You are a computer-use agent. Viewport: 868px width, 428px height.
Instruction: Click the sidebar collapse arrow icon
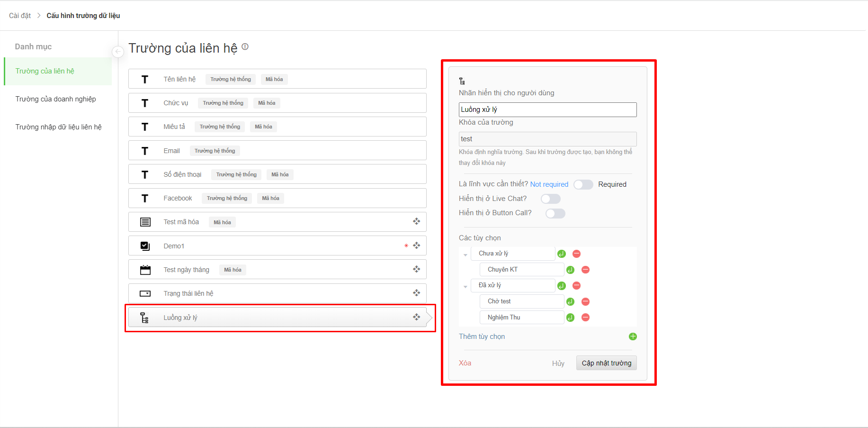118,52
